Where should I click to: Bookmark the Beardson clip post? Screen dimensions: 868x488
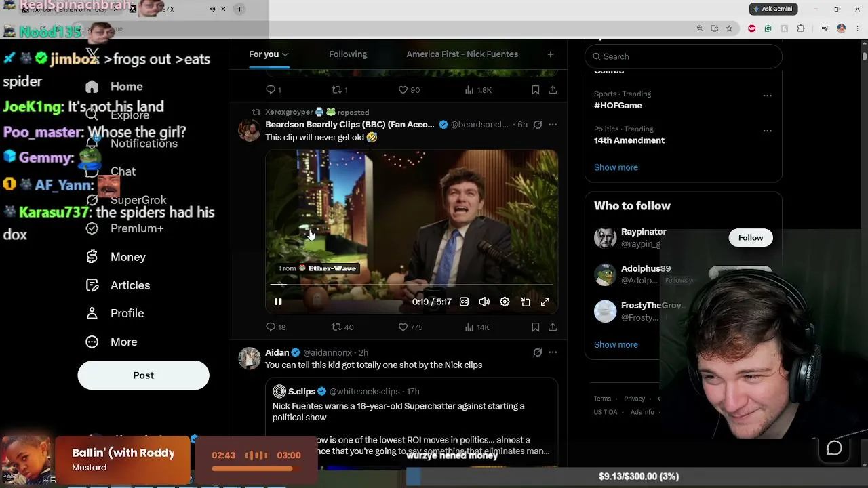click(x=535, y=327)
